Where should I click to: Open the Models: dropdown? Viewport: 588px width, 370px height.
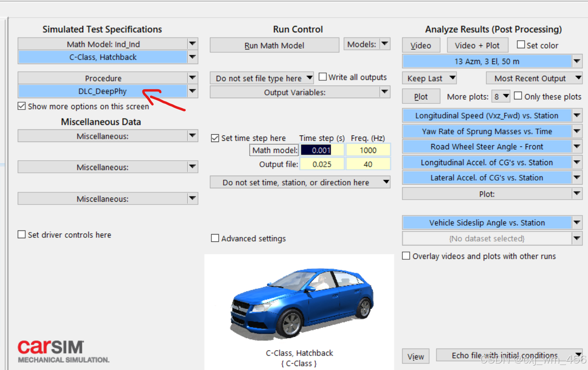tap(367, 44)
